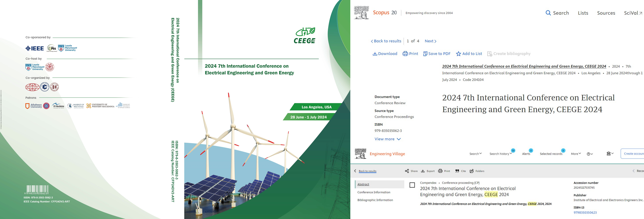Click the ISBN-13 link 9798350350623
Viewport: 644px width, 219px height.
point(585,212)
